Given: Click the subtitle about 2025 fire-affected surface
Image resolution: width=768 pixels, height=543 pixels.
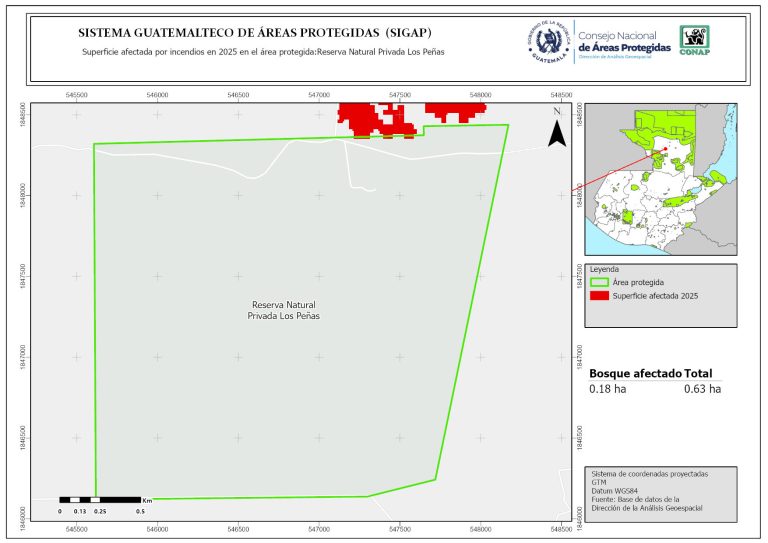Looking at the screenshot, I should coord(262,52).
